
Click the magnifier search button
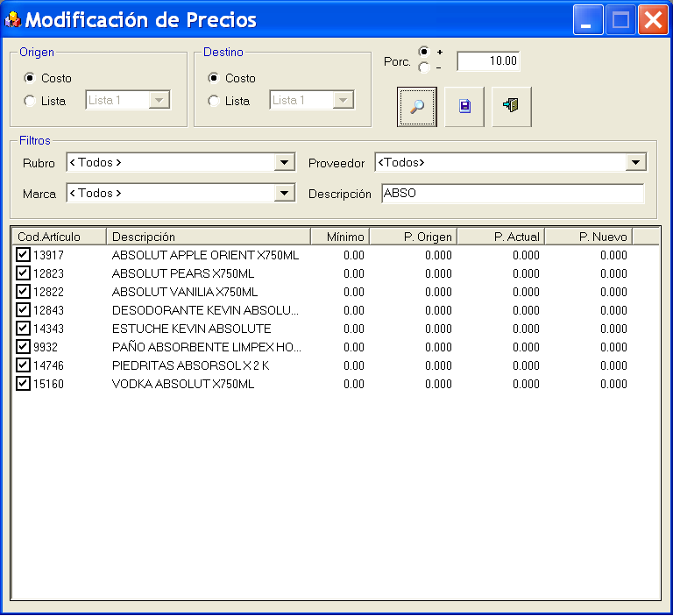tap(417, 107)
